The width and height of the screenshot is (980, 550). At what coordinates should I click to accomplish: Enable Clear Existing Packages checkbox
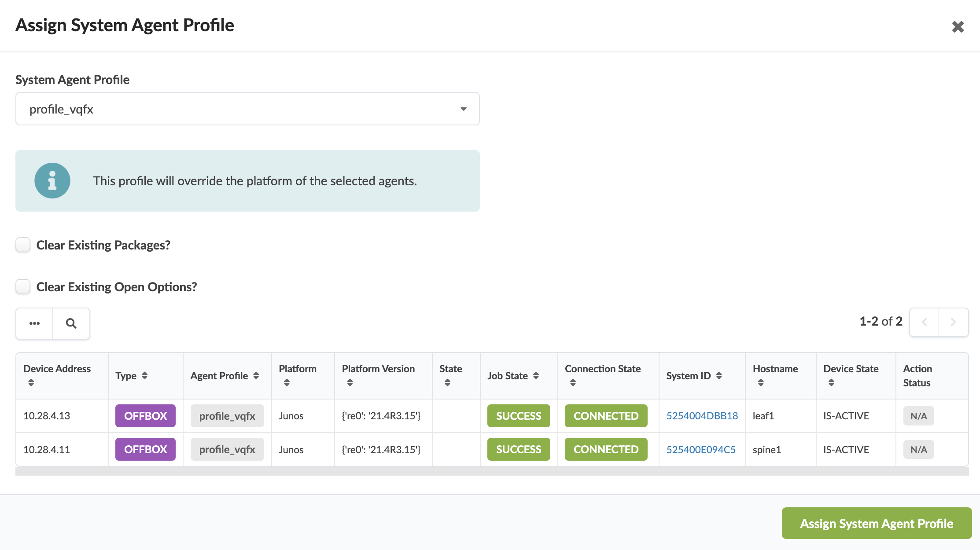point(23,245)
